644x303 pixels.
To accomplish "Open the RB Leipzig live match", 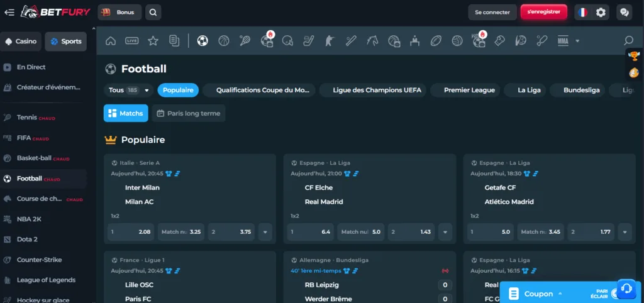I will coord(370,278).
